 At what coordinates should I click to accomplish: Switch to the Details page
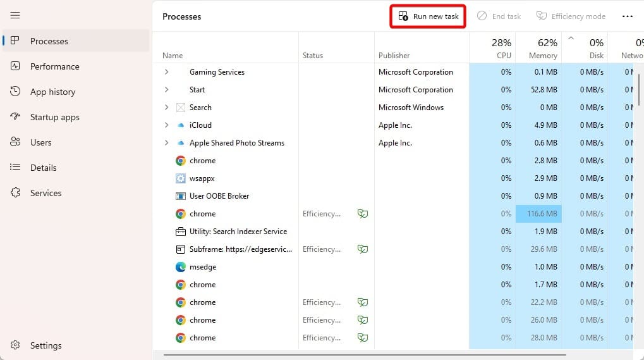click(x=43, y=168)
